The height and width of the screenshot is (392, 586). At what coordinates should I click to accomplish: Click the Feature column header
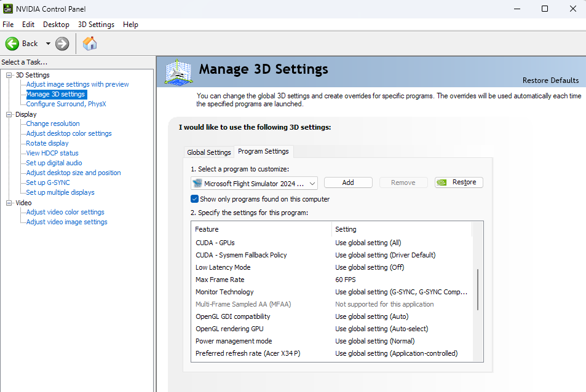coord(261,229)
